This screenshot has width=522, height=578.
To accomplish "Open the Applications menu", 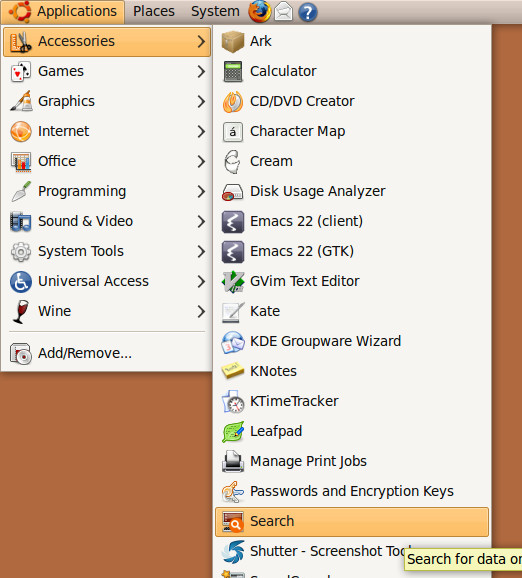I will [x=63, y=12].
